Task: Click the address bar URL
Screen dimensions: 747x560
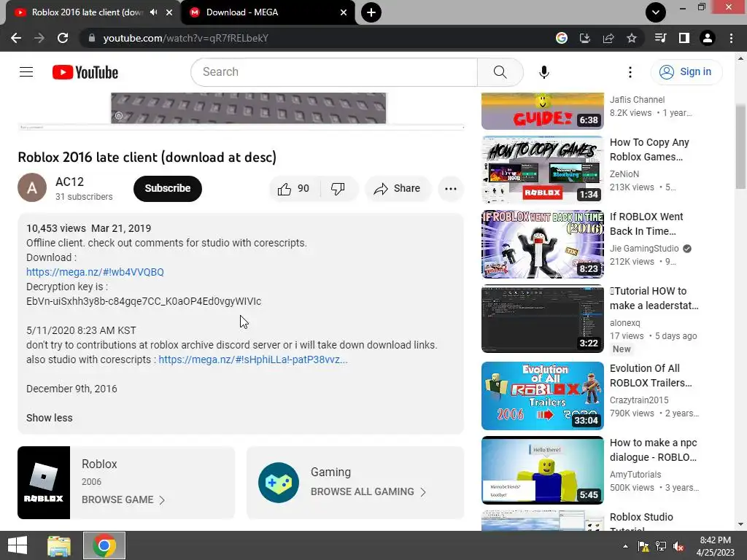Action: (x=186, y=38)
